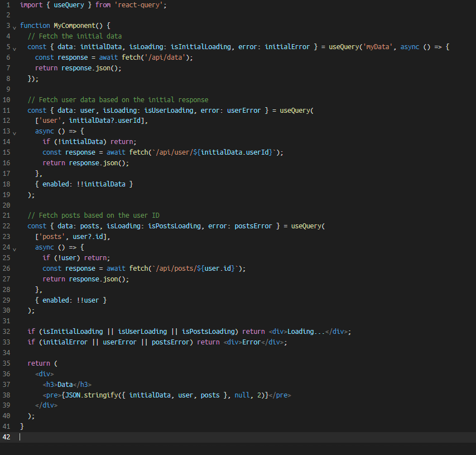Collapse the fold arrow on line 5
Viewport: 476px width, 455px height.
[15, 49]
